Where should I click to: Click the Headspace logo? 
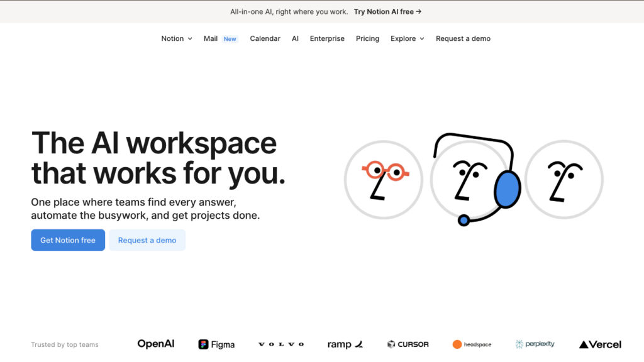[472, 344]
